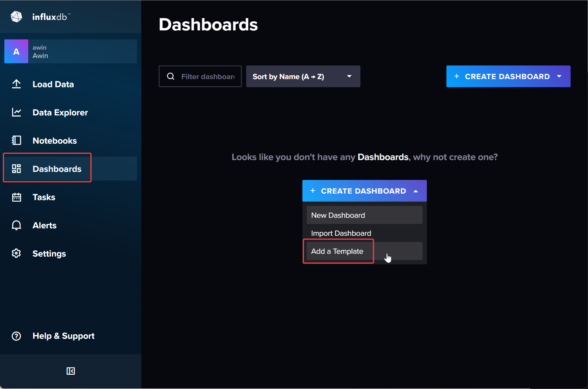Image resolution: width=588 pixels, height=389 pixels.
Task: Expand the Sort by Name dropdown
Action: 303,76
